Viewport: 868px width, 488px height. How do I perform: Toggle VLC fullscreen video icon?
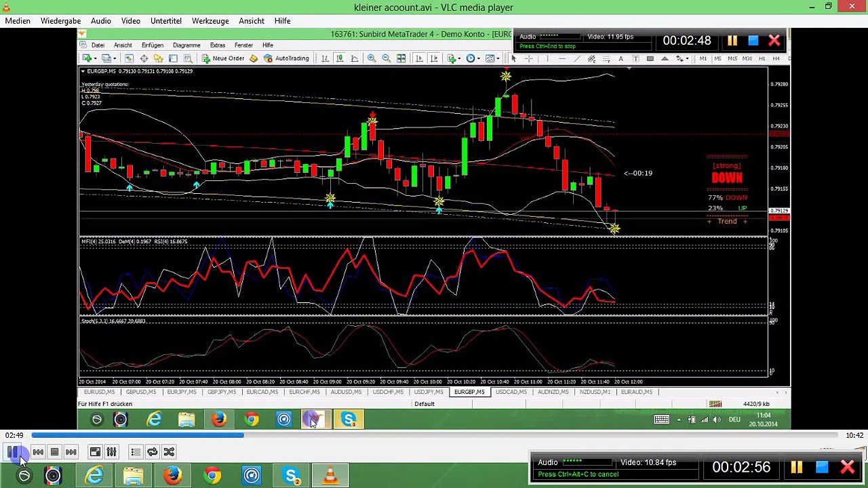click(96, 452)
